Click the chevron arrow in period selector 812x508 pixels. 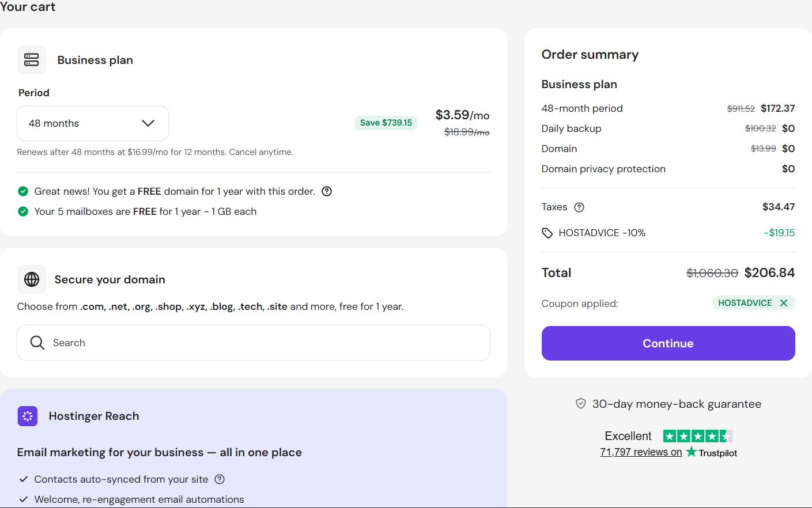click(x=148, y=123)
